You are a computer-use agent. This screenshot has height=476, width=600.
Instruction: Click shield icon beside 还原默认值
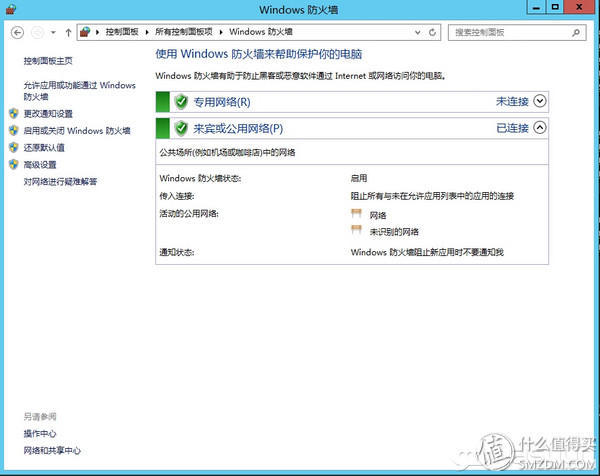click(x=13, y=148)
